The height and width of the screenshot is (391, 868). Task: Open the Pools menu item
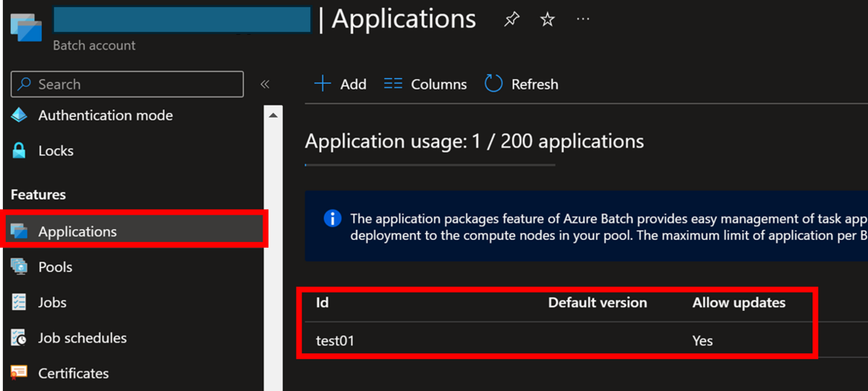[55, 267]
